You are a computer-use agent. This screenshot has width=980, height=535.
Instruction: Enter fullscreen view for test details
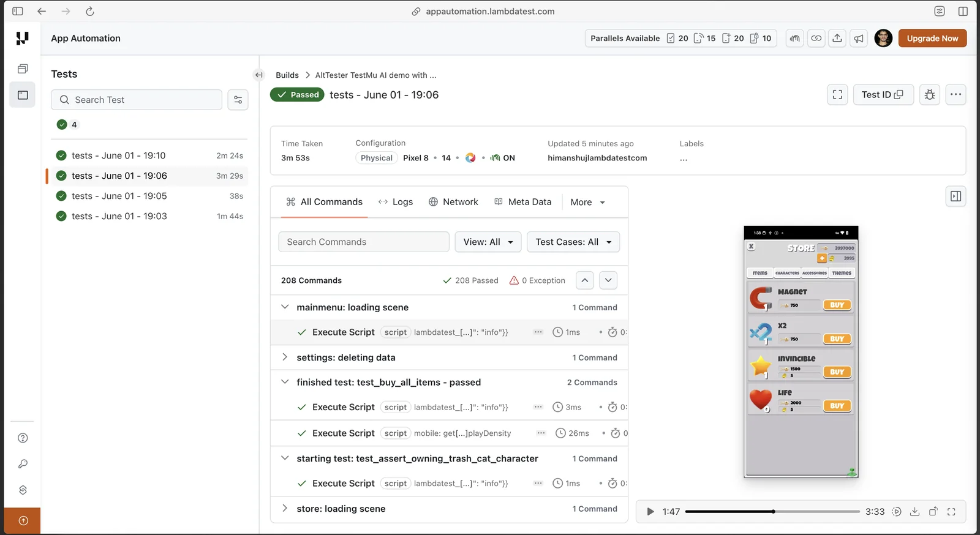pyautogui.click(x=837, y=94)
